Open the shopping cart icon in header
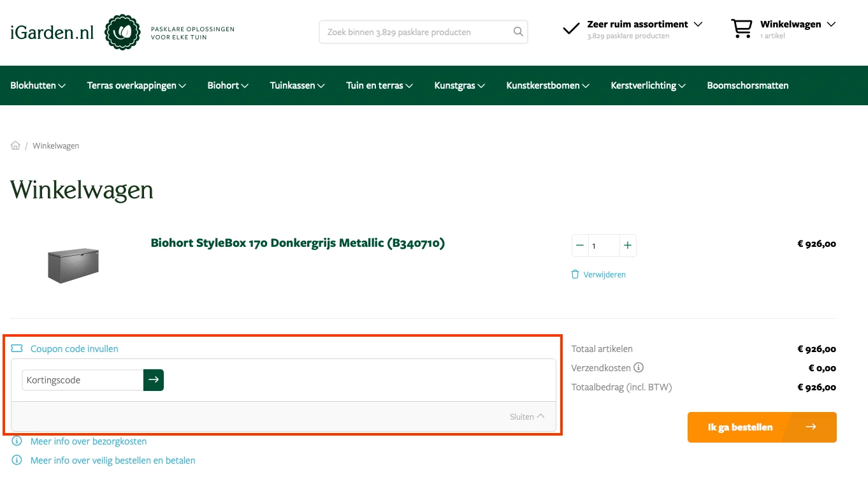This screenshot has width=868, height=500. point(741,29)
